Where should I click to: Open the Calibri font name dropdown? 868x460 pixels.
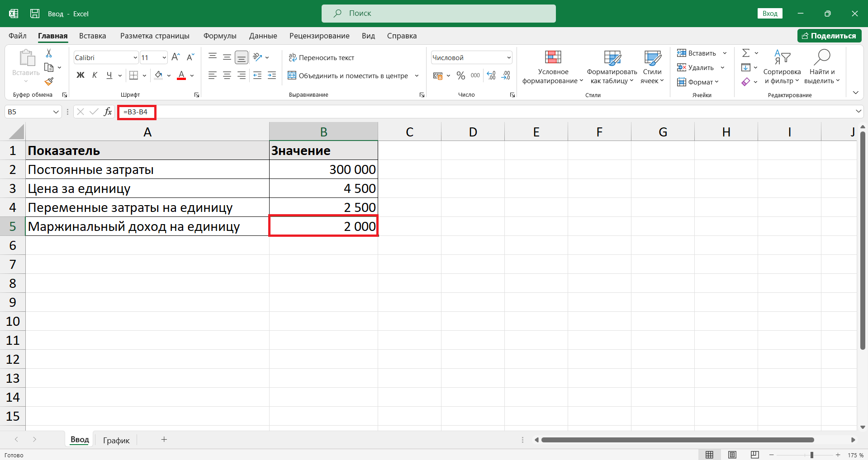pos(135,57)
